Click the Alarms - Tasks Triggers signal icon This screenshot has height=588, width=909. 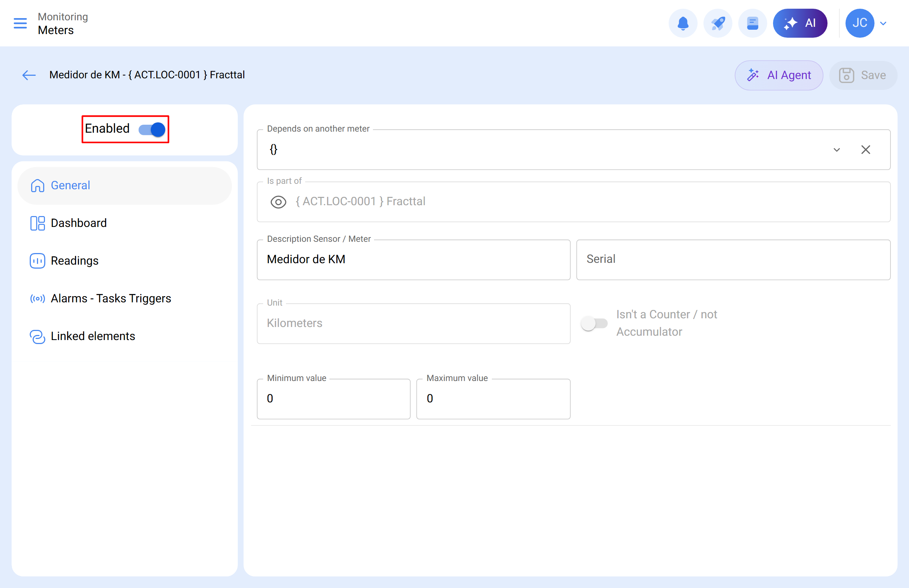(x=37, y=299)
